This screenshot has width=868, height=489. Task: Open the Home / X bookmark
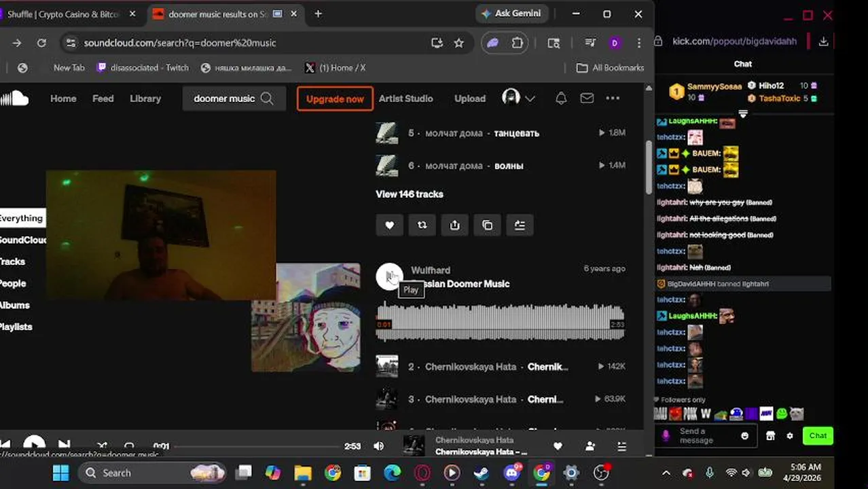pos(335,68)
